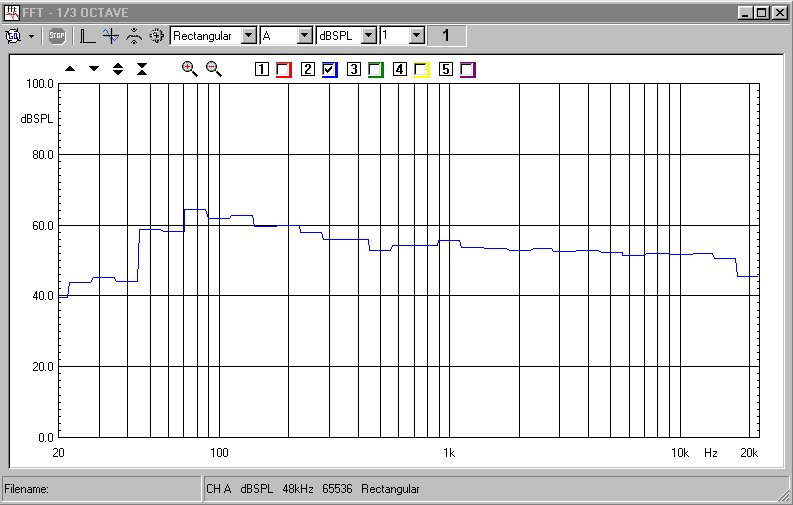
Task: Click the 10k frequency axis label
Action: click(680, 452)
